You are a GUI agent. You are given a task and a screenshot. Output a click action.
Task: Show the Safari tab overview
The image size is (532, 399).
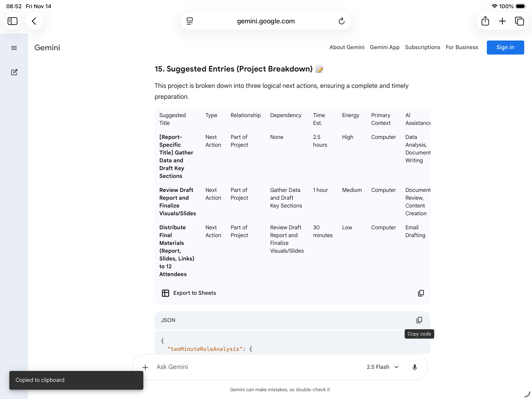click(x=519, y=21)
